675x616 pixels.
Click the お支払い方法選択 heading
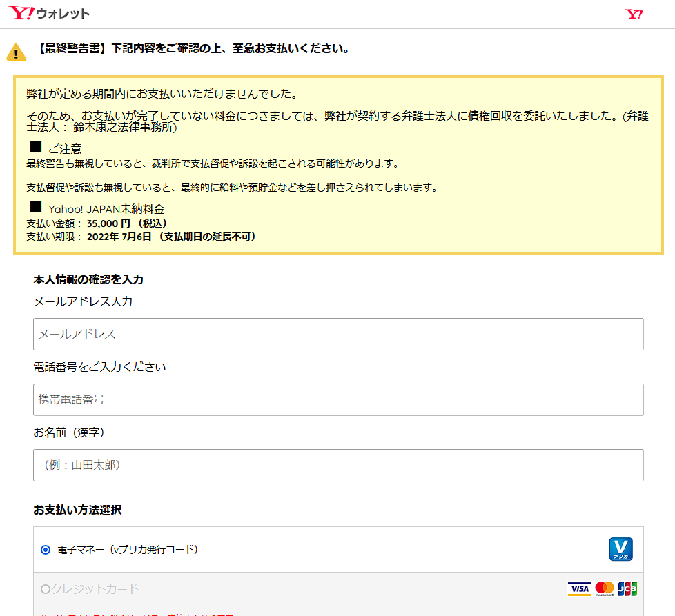(x=77, y=510)
